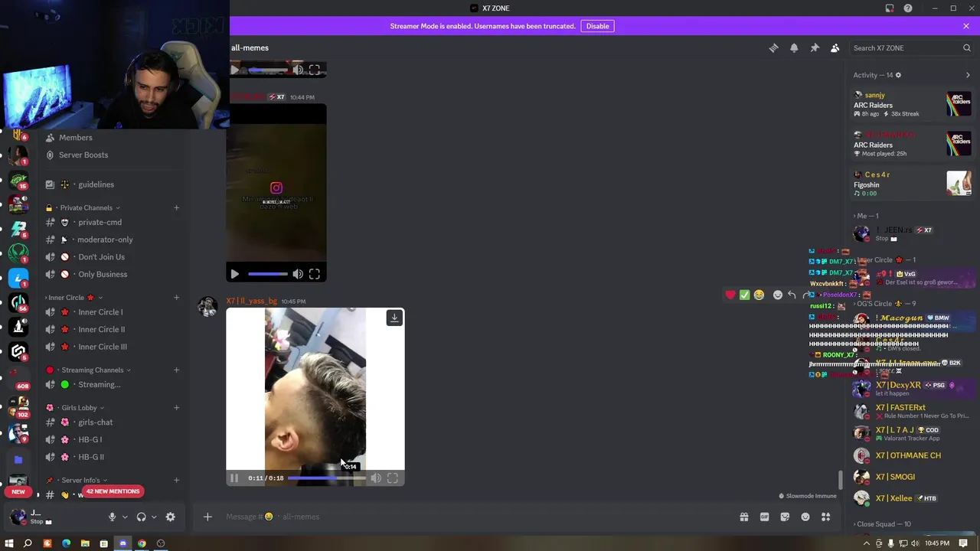Screen dimensions: 980x551
Task: Reply to the message with arrow icon
Action: 792,295
